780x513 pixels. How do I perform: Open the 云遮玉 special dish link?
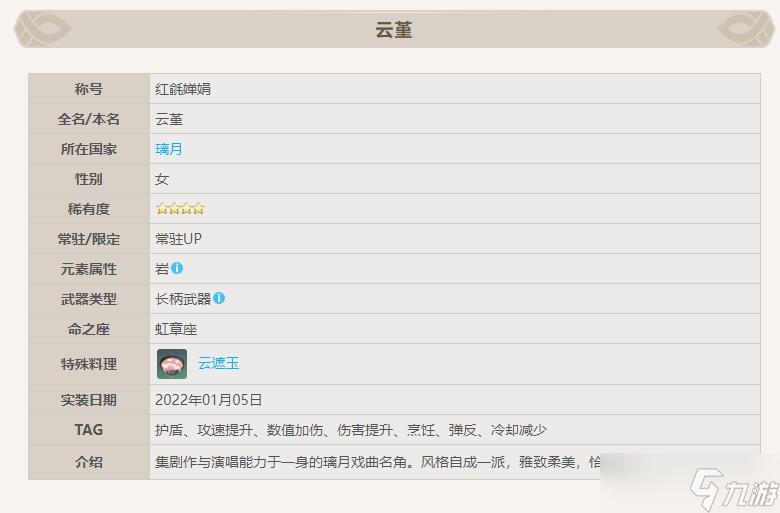pyautogui.click(x=218, y=363)
